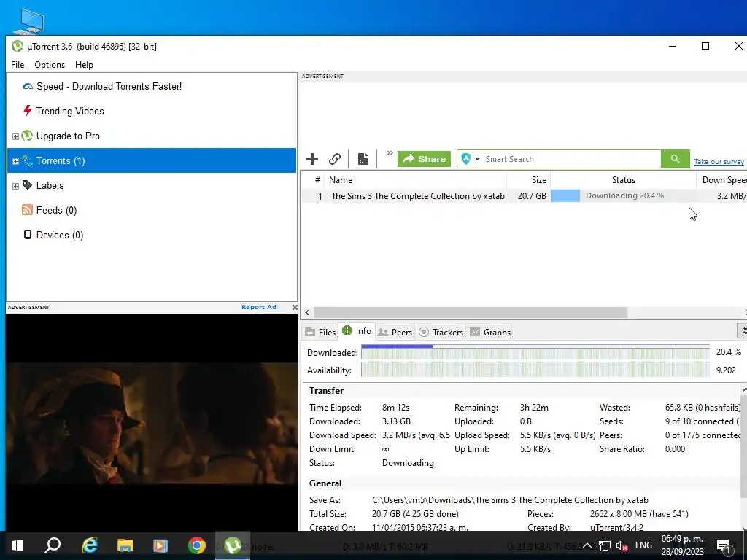
Task: Click the Trending Videos lightning icon
Action: point(28,111)
